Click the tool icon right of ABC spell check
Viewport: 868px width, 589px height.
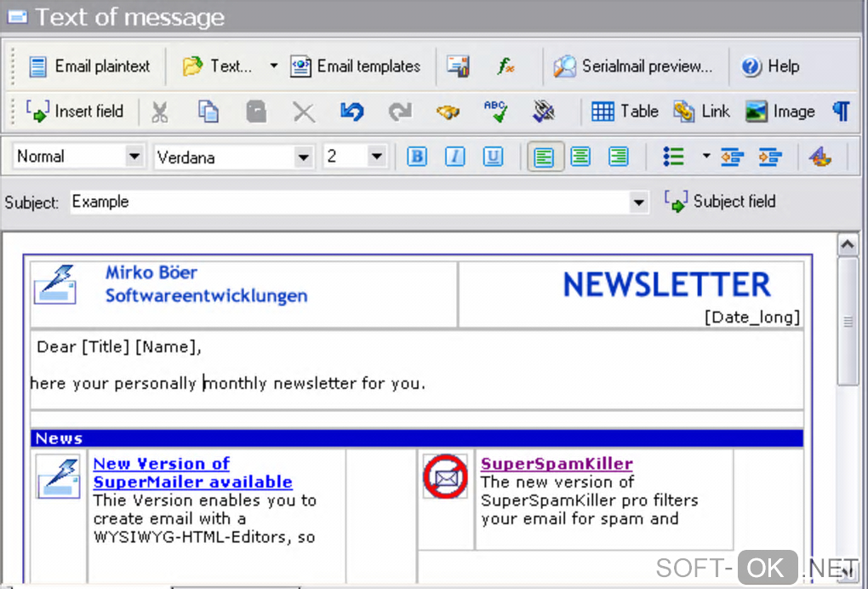tap(544, 112)
